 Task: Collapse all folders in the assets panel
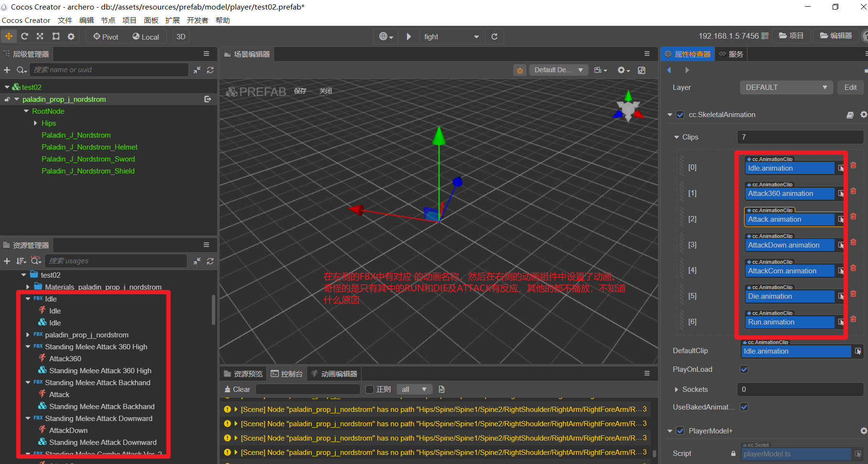click(197, 261)
